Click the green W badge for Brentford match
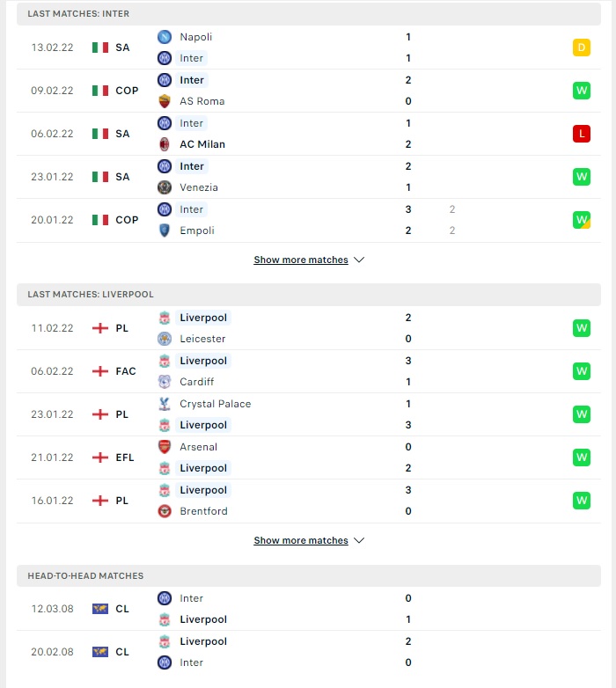The height and width of the screenshot is (688, 616). point(582,501)
